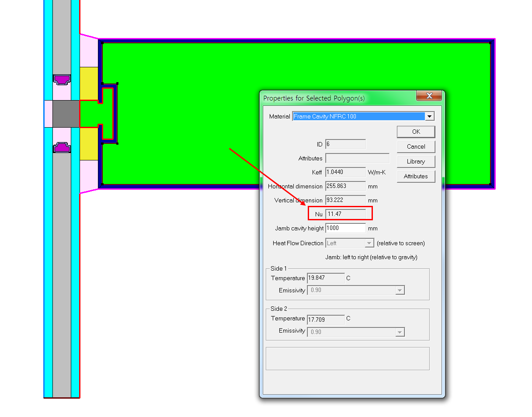The image size is (532, 417).
Task: Expand the Heat Flow Direction dropdown
Action: click(x=369, y=243)
